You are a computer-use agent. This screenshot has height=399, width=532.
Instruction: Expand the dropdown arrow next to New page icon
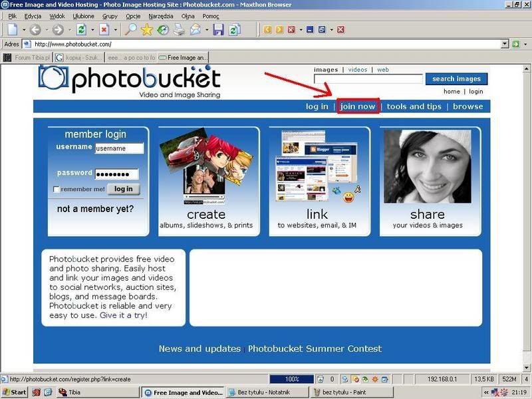24,30
